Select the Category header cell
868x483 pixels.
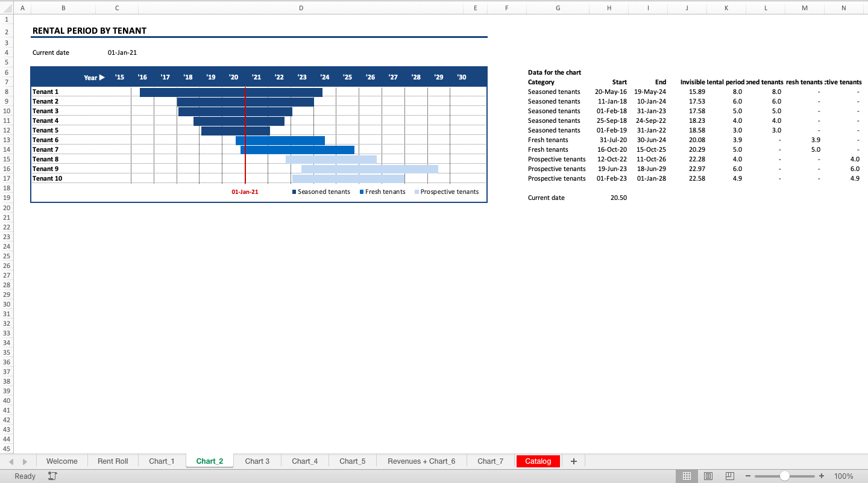(x=558, y=82)
